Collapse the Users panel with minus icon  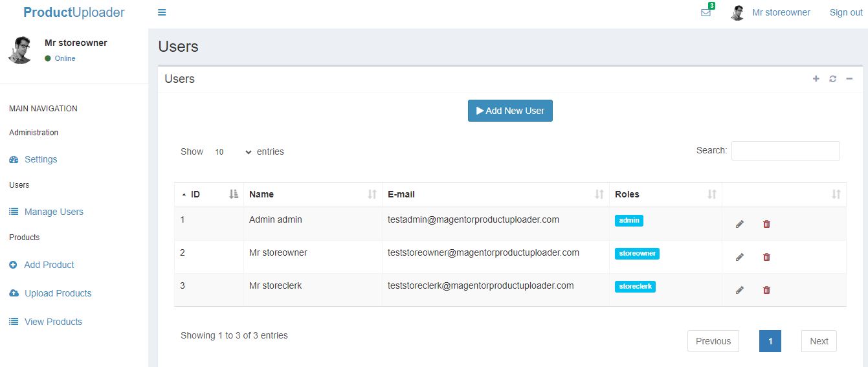point(849,79)
